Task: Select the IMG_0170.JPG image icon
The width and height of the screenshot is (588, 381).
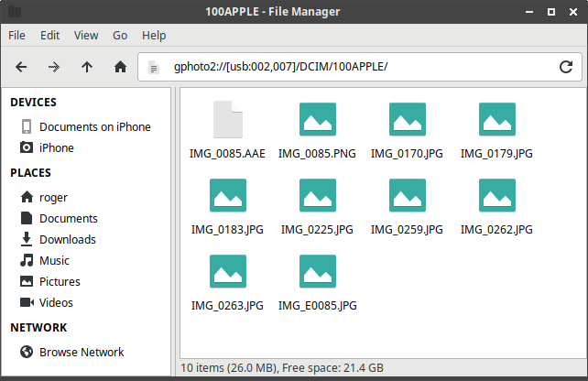Action: pos(408,119)
